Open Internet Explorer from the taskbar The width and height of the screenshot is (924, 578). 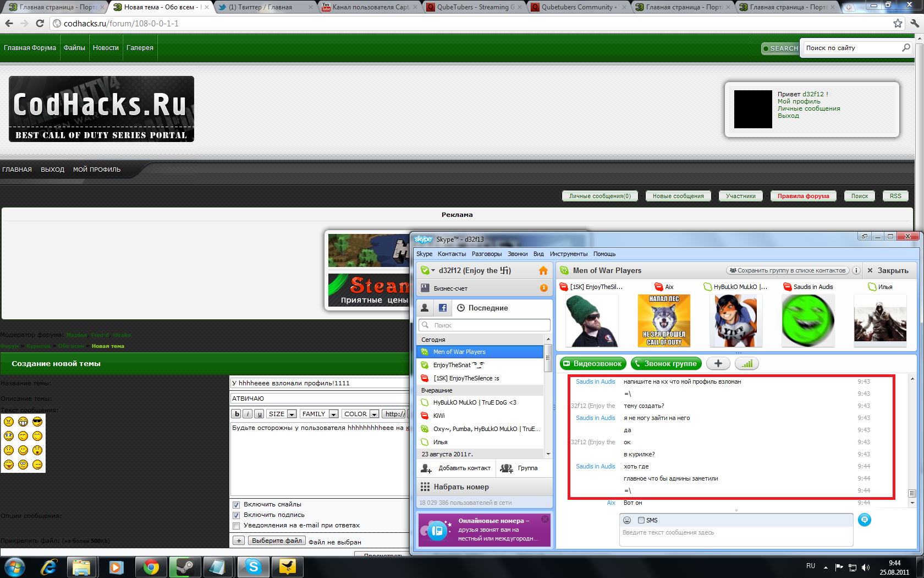pos(48,566)
